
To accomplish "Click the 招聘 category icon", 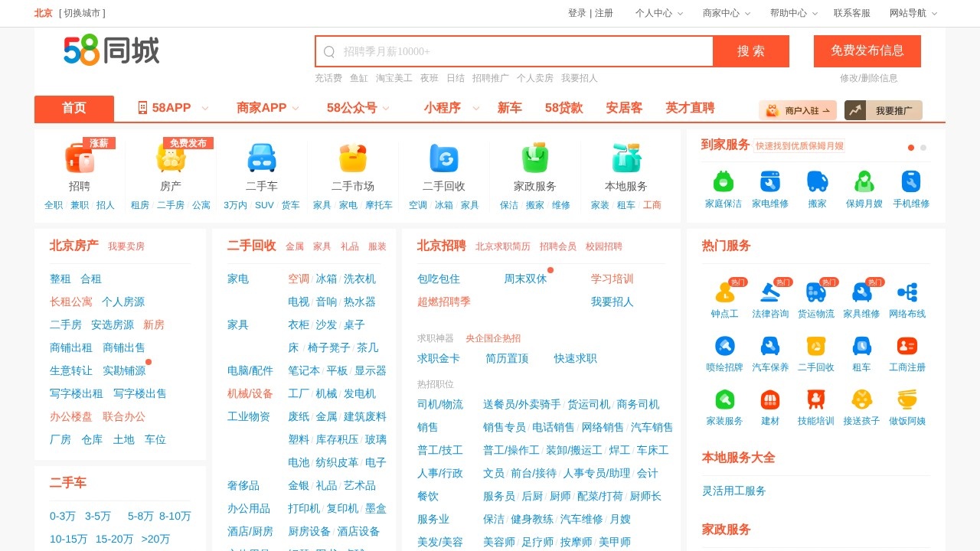I will coord(80,158).
